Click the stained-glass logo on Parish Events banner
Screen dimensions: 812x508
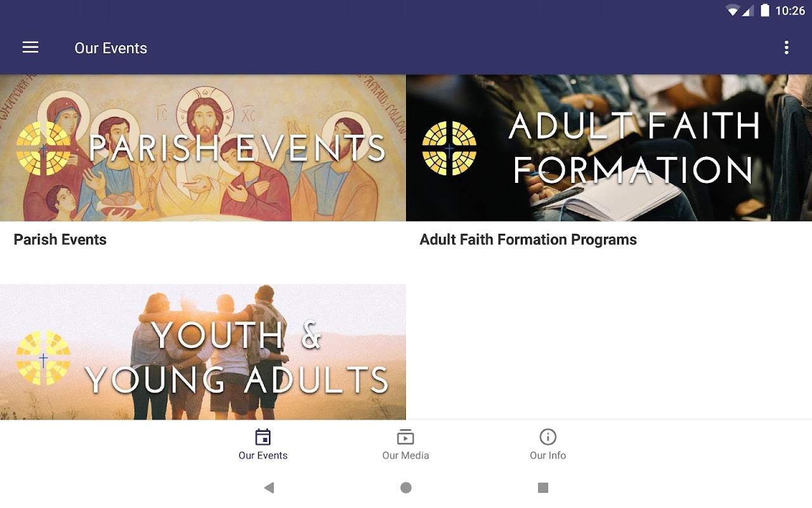click(43, 149)
